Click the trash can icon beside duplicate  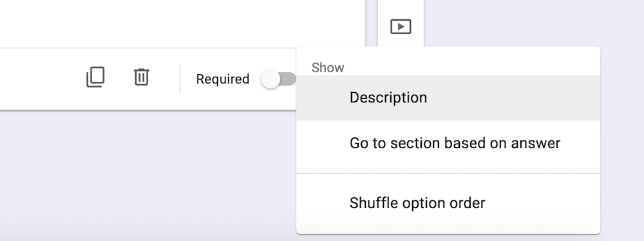[141, 77]
